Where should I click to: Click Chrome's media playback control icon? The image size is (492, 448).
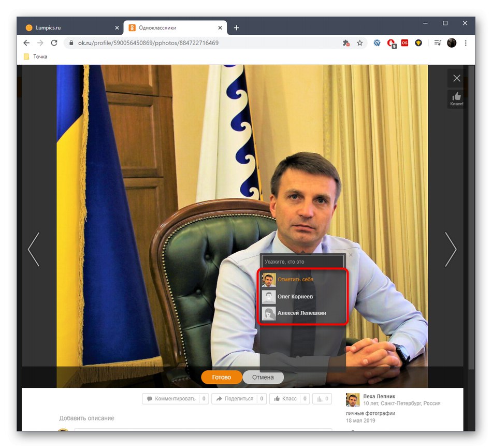click(x=437, y=43)
